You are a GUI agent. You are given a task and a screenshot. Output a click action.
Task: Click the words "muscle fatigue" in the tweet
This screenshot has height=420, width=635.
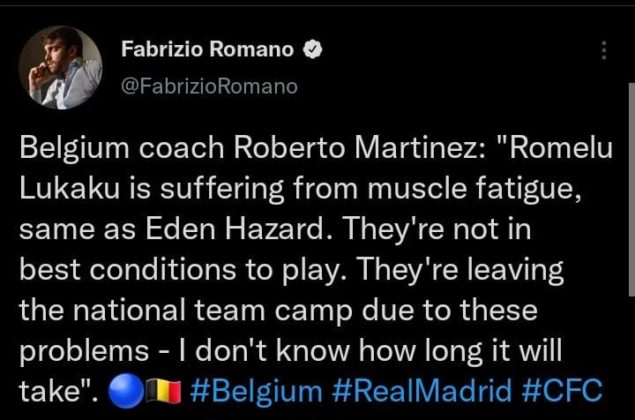[x=475, y=189]
